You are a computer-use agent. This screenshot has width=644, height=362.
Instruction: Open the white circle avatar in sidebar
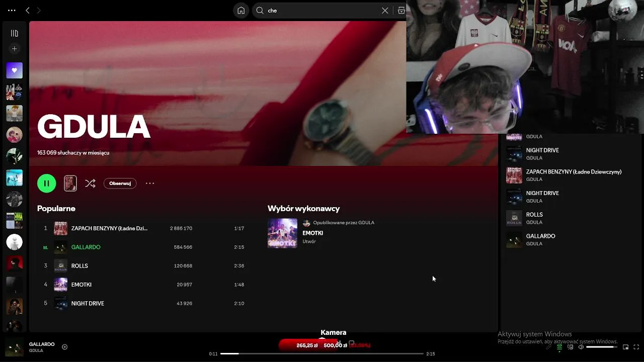(x=14, y=242)
